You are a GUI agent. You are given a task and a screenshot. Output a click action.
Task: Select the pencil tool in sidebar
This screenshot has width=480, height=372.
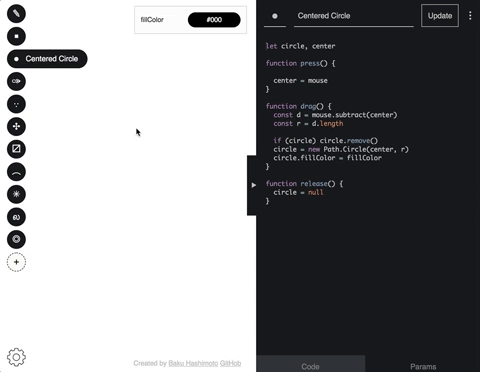[16, 14]
